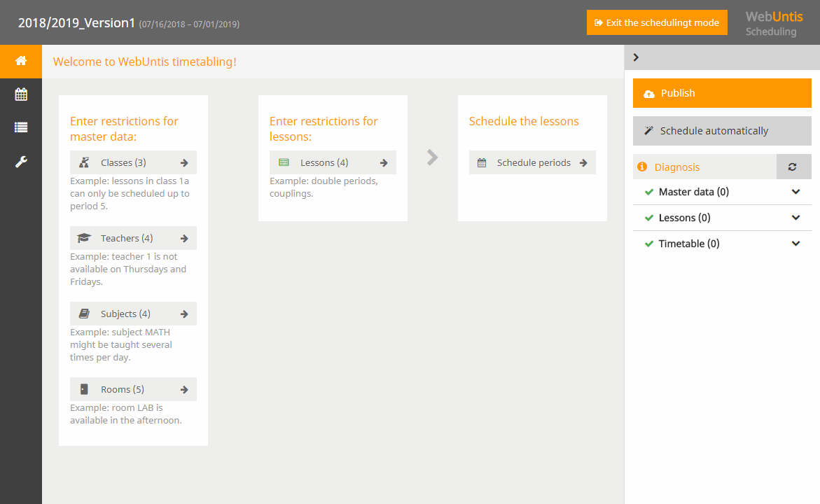Open the wrench settings sidebar icon
The width and height of the screenshot is (820, 504).
pos(21,162)
